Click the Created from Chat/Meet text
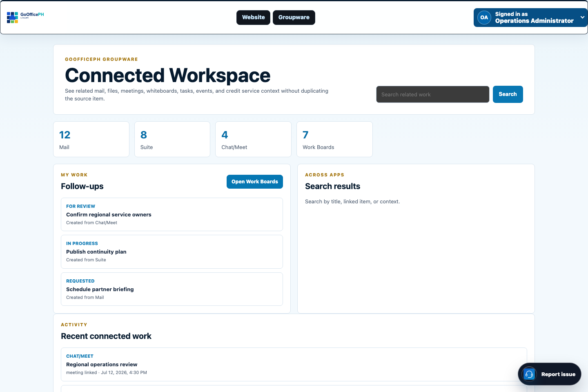Screen dimensions: 588x392 pyautogui.click(x=91, y=223)
